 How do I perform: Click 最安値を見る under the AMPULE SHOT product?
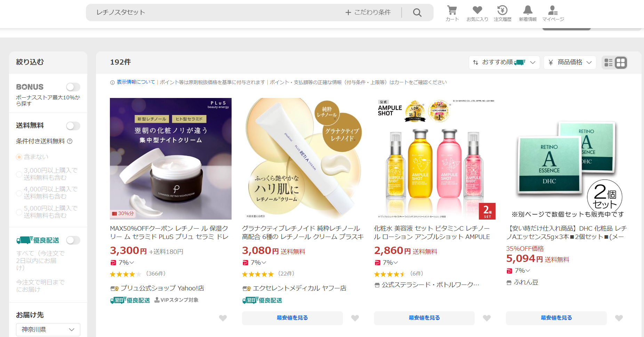[x=424, y=318]
